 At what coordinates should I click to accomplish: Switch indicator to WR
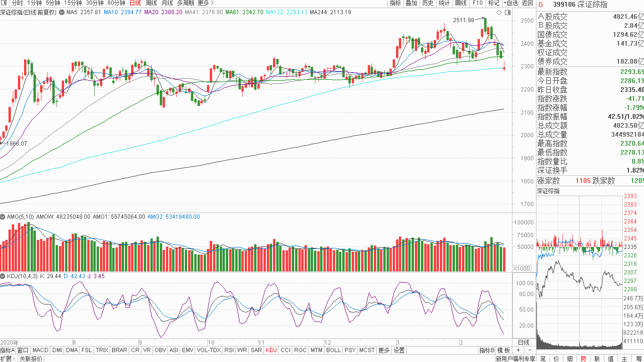pos(242,350)
